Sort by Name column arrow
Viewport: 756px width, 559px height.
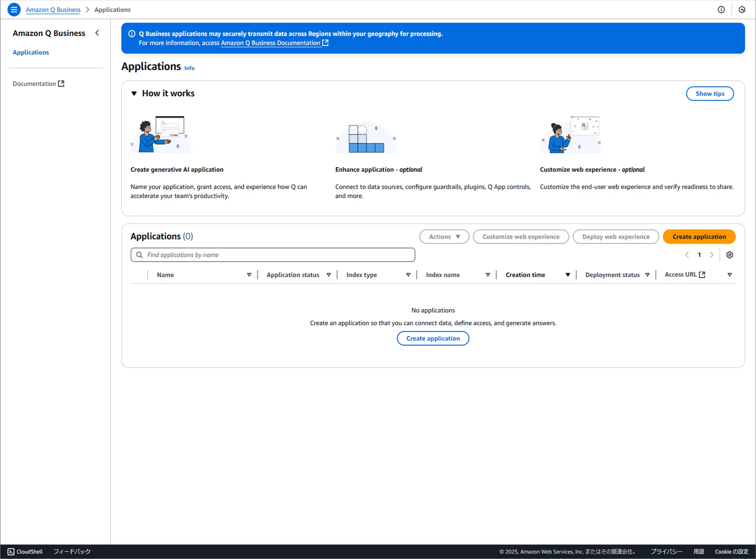click(249, 275)
